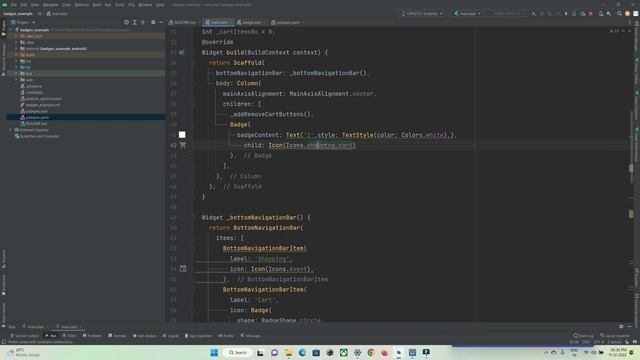Switch to the main.dart editor tab

coord(217,22)
